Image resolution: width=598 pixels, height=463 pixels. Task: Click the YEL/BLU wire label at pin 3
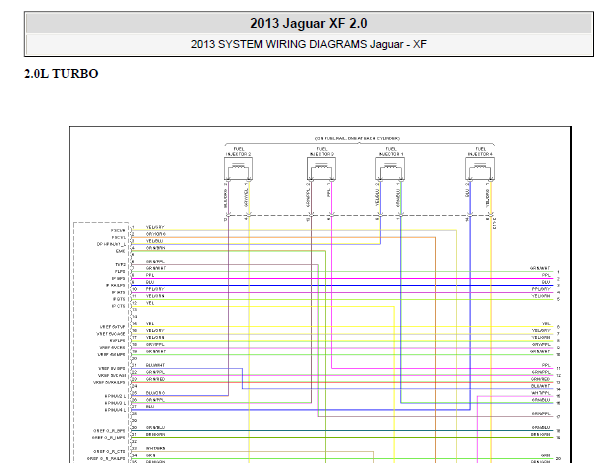tap(155, 241)
